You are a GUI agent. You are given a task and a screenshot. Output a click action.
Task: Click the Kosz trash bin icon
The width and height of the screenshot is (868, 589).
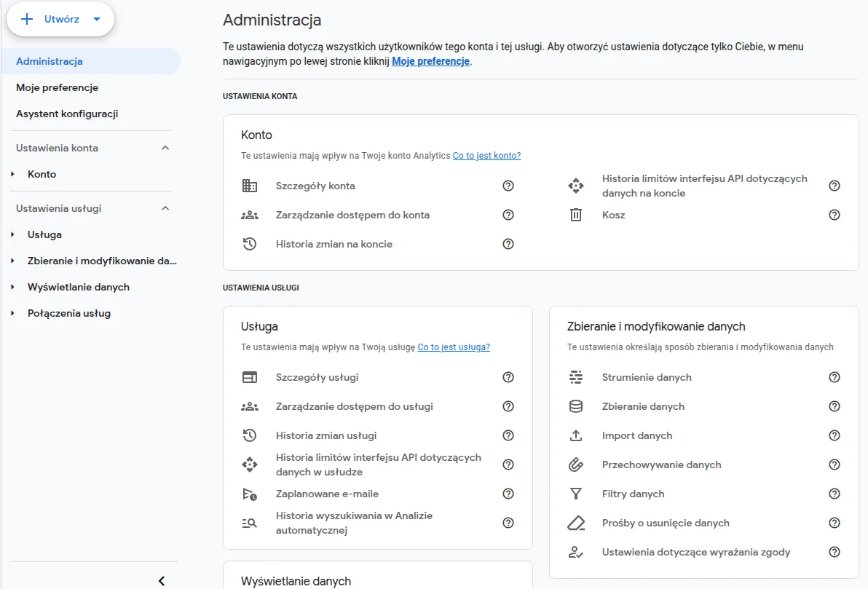click(x=576, y=215)
